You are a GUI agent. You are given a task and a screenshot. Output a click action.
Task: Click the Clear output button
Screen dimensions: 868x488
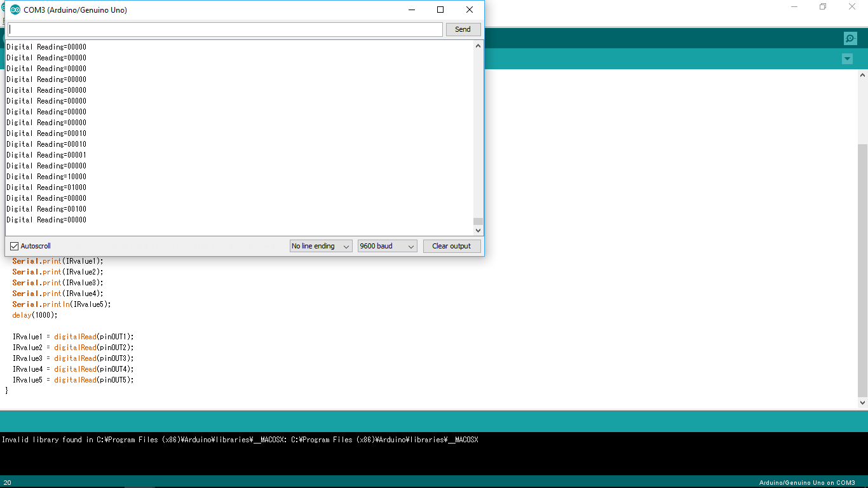452,246
